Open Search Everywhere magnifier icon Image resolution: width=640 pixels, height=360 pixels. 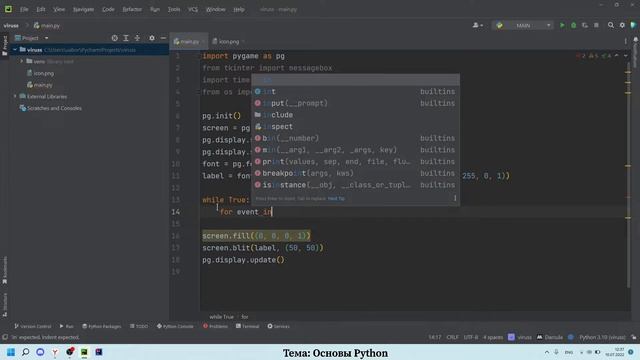tap(611, 25)
